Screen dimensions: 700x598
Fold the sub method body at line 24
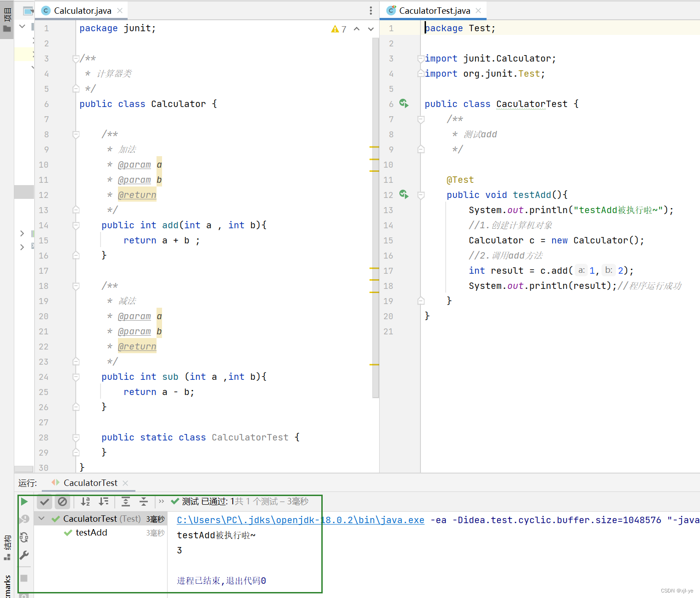[x=76, y=377]
